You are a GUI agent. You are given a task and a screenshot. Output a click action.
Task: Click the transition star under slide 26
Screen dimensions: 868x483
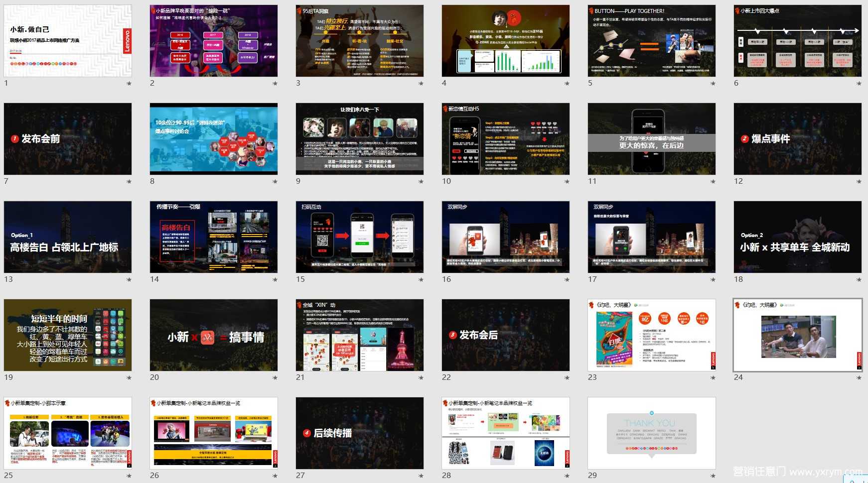pyautogui.click(x=275, y=476)
